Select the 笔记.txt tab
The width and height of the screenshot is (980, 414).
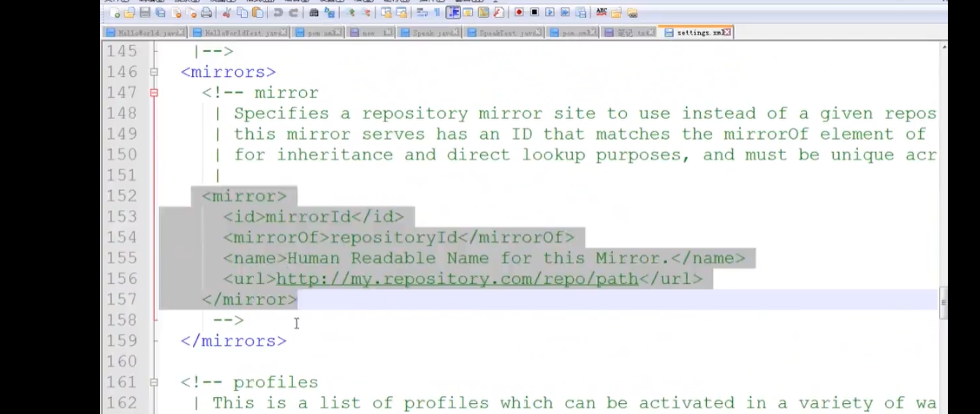coord(628,33)
